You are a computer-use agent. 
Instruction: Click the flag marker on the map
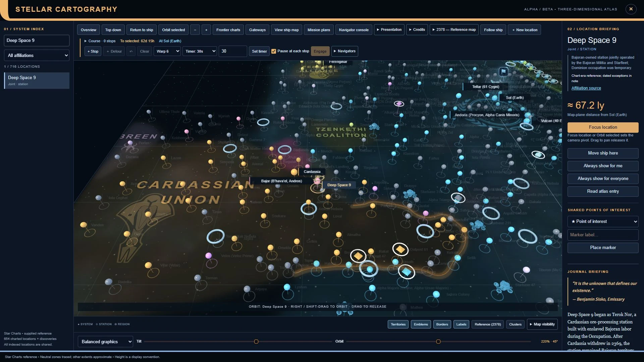pyautogui.click(x=503, y=71)
